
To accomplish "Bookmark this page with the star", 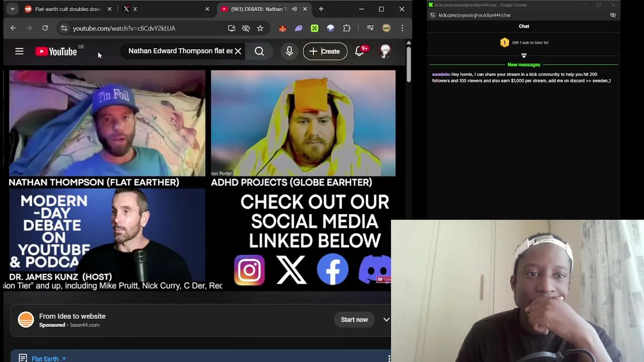I will [x=260, y=28].
